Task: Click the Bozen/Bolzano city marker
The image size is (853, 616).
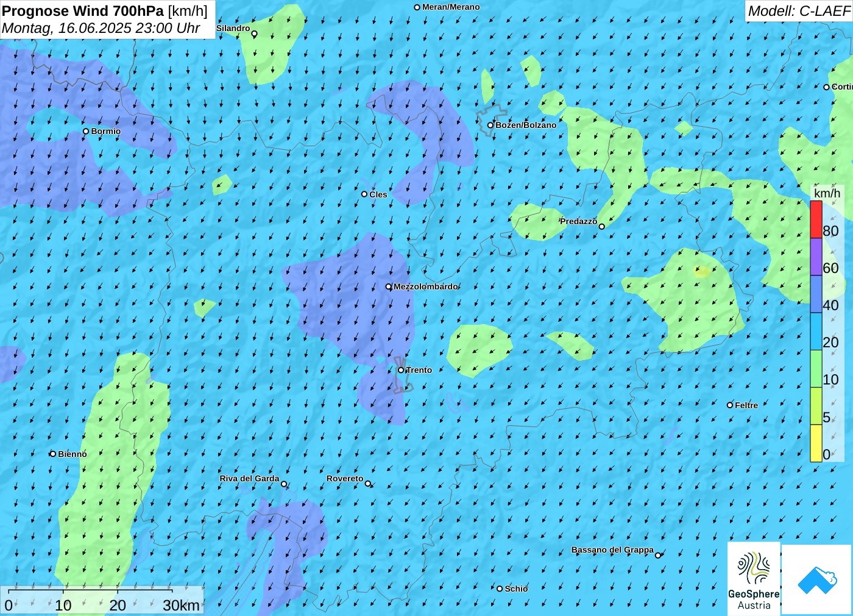Action: pyautogui.click(x=490, y=125)
